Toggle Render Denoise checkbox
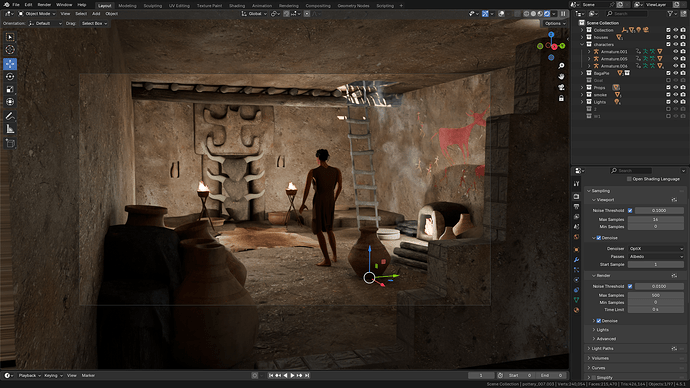690x388 pixels. click(x=598, y=321)
